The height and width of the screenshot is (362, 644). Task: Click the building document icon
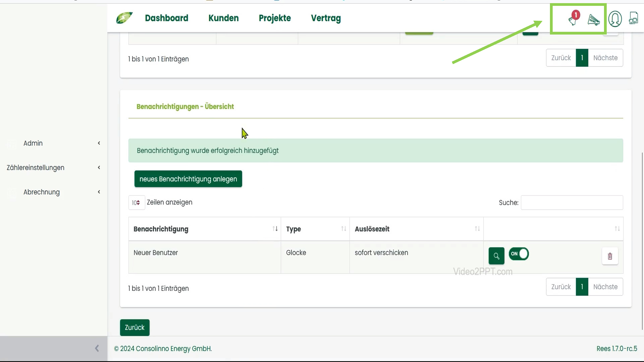[x=633, y=18]
